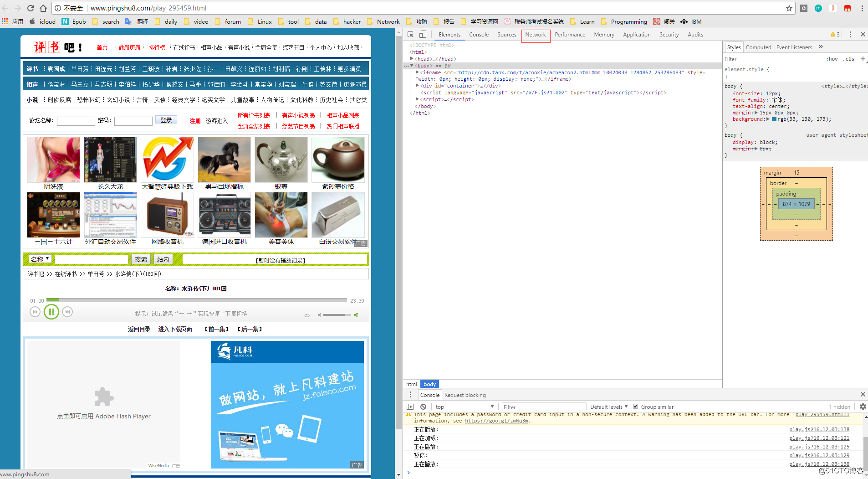
Task: Open 进入下载页面 download page link
Action: tap(175, 329)
